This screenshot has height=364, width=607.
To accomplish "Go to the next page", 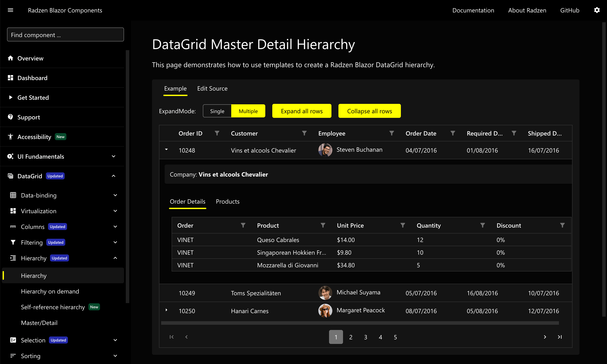I will [545, 337].
